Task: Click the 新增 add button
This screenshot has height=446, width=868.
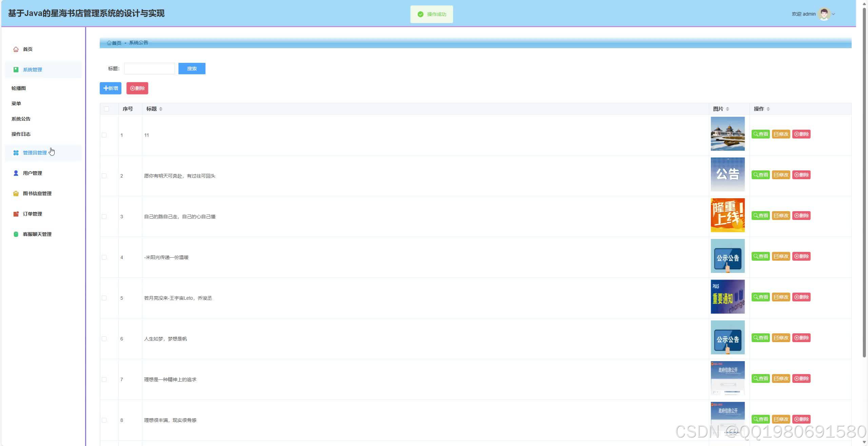Action: (111, 88)
